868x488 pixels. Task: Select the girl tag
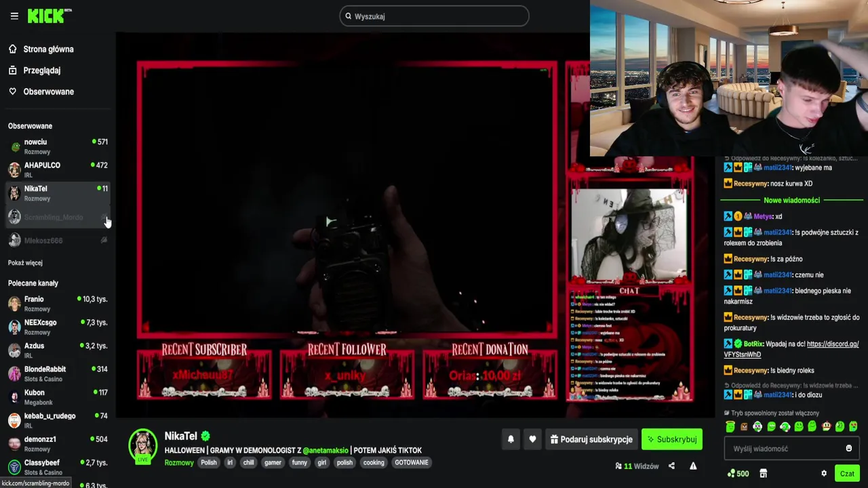point(322,462)
